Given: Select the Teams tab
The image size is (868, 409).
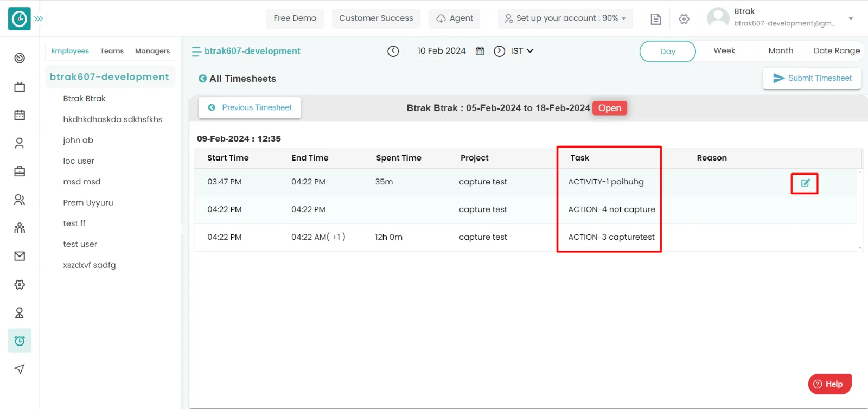Looking at the screenshot, I should (112, 51).
